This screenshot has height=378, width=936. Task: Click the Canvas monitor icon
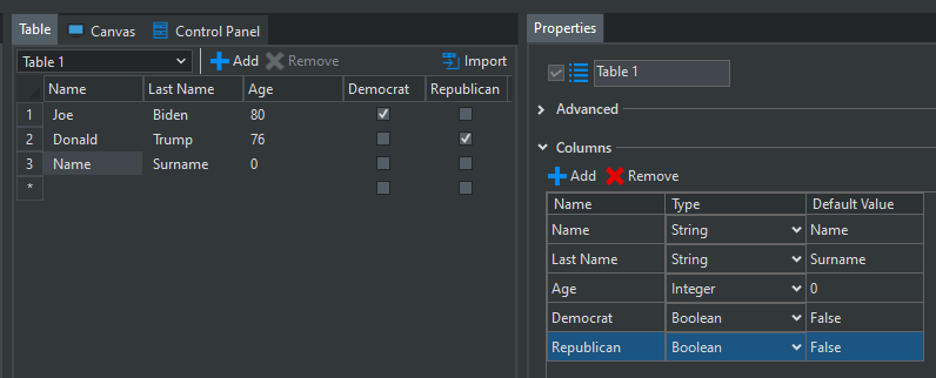click(x=76, y=31)
